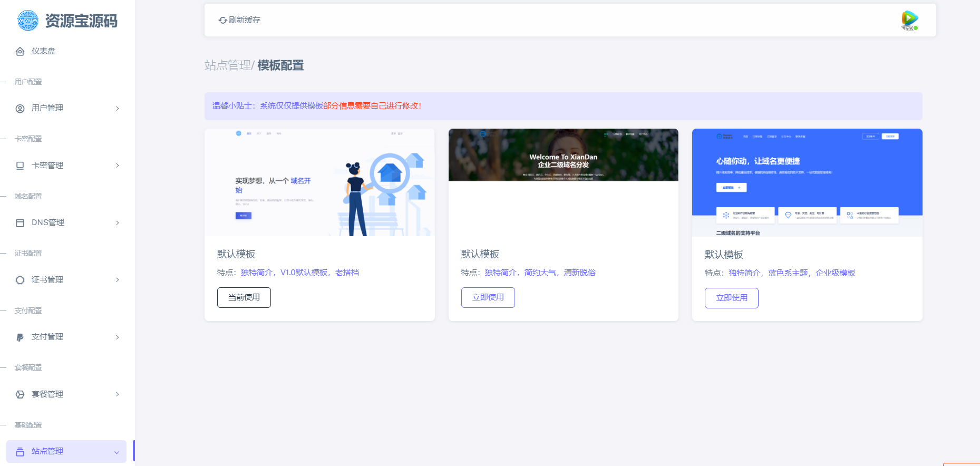The width and height of the screenshot is (980, 466).
Task: Click the 站点管理 breadcrumb link
Action: [x=228, y=65]
